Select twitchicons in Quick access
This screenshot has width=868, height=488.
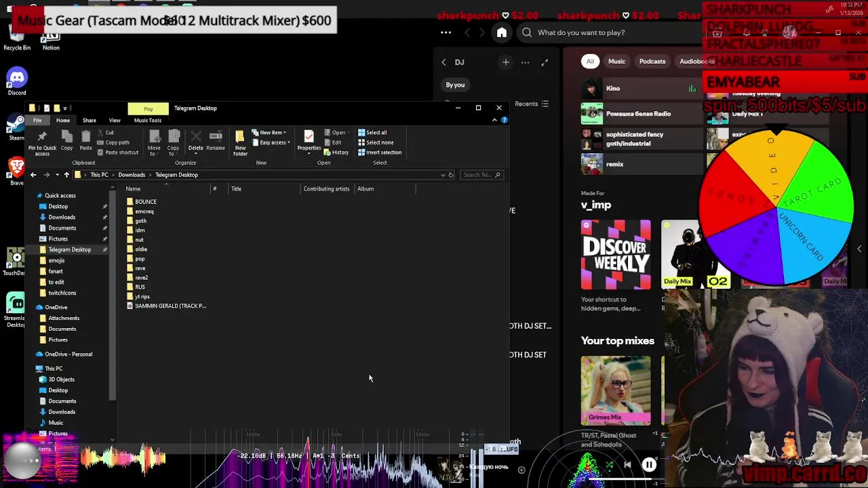[x=58, y=293]
